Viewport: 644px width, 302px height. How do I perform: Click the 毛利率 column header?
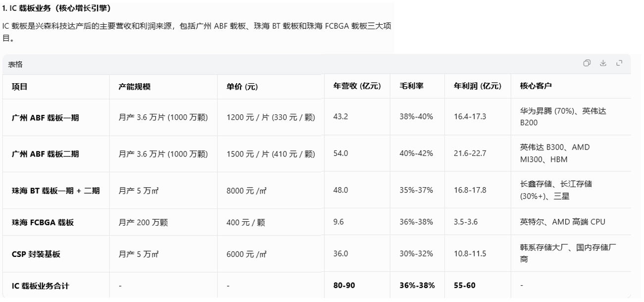411,86
